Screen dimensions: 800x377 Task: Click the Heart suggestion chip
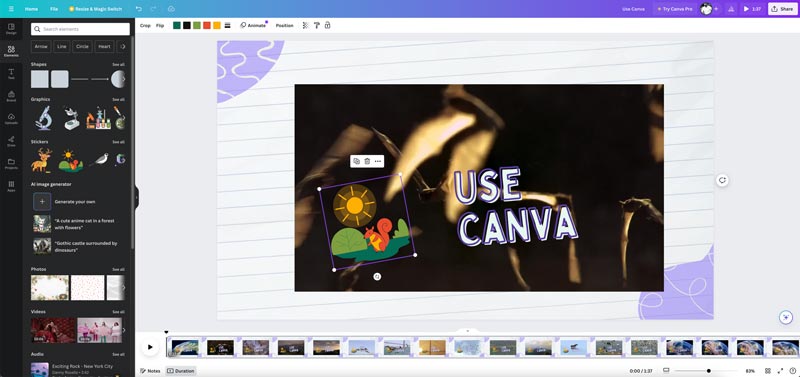point(105,46)
